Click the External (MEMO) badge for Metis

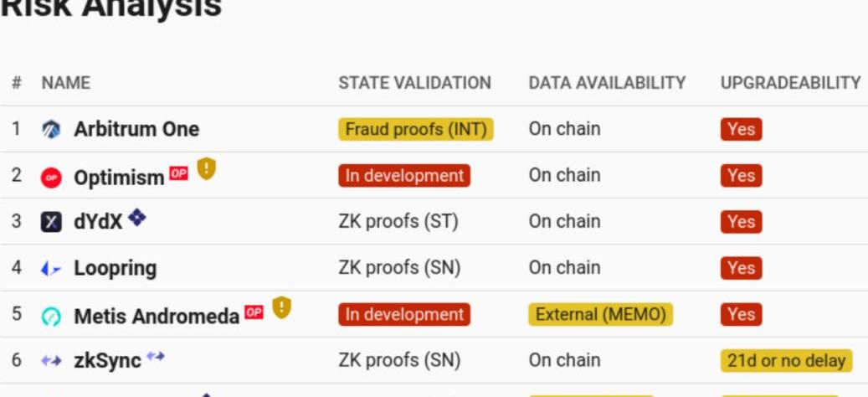[x=600, y=315]
